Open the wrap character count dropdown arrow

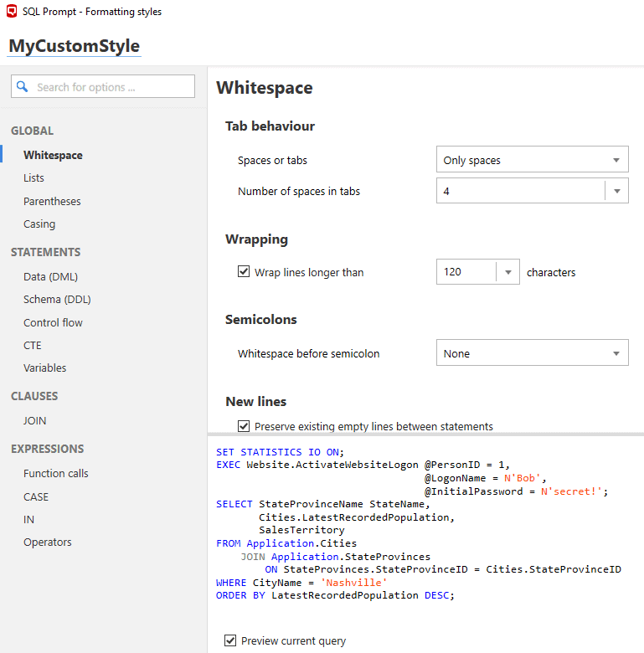[507, 272]
